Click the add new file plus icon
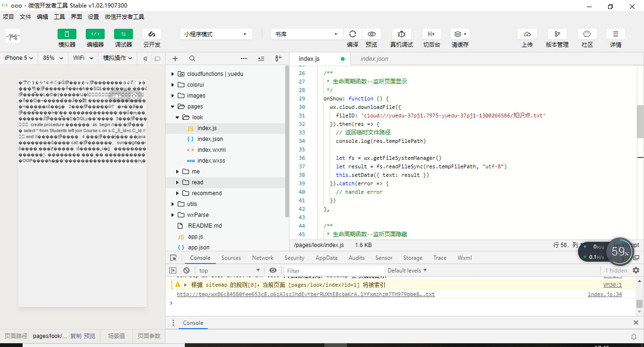The image size is (644, 347). [x=175, y=58]
